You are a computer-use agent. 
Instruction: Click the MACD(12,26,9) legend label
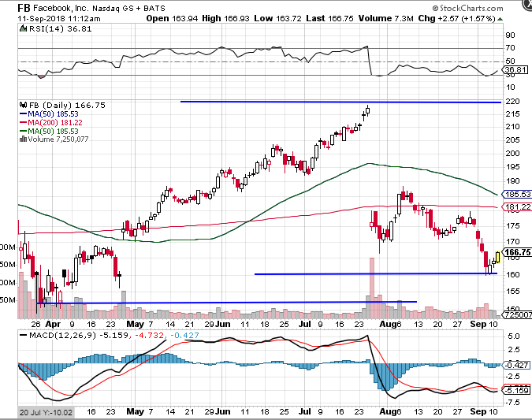pos(62,336)
